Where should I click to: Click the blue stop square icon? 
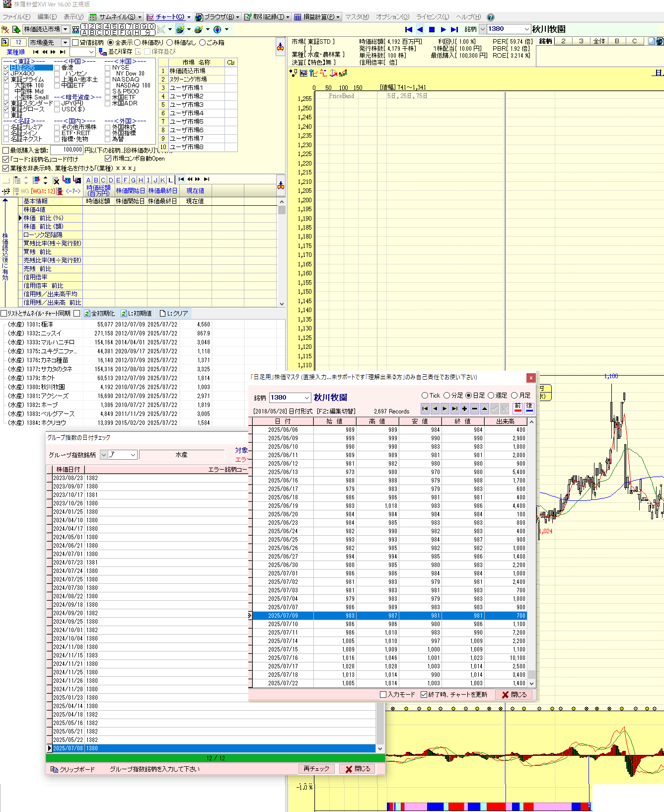[x=432, y=29]
